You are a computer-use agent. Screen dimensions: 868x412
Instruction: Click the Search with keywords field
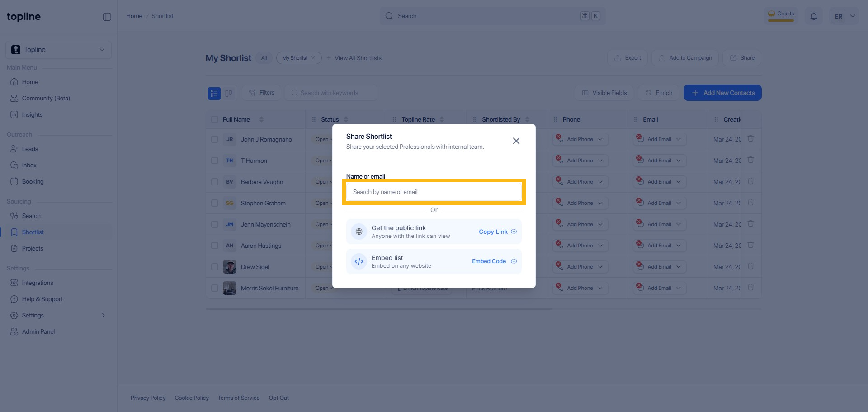click(x=331, y=93)
